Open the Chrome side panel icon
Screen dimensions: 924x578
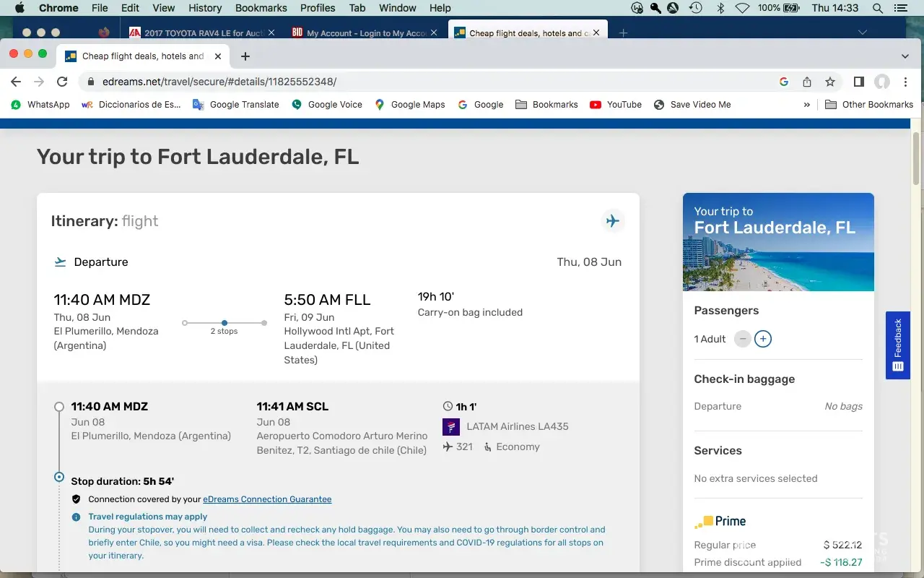[x=859, y=82]
